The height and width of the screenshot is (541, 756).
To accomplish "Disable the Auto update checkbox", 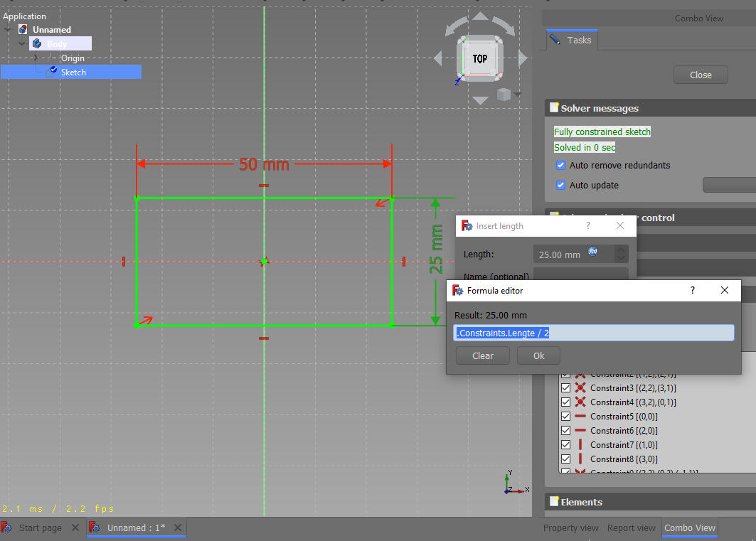I will pos(560,185).
